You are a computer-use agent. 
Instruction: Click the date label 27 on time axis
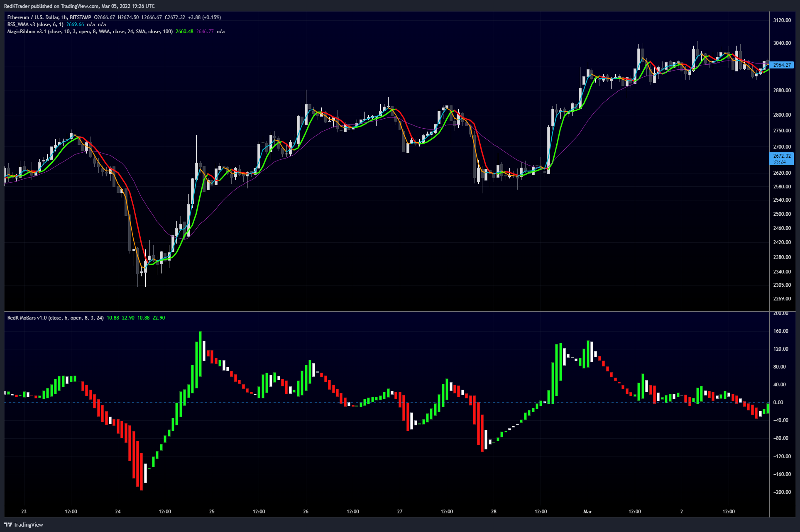click(x=400, y=512)
